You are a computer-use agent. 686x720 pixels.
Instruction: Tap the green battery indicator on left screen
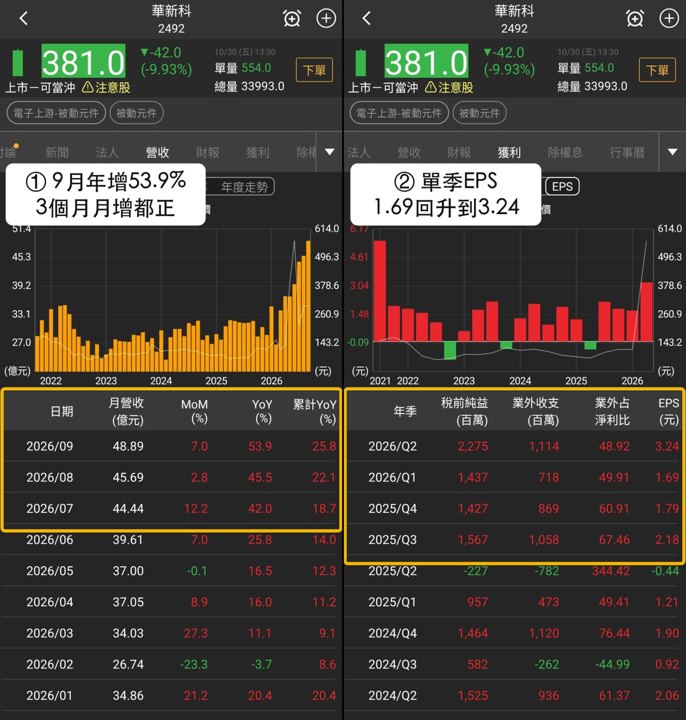[17, 62]
